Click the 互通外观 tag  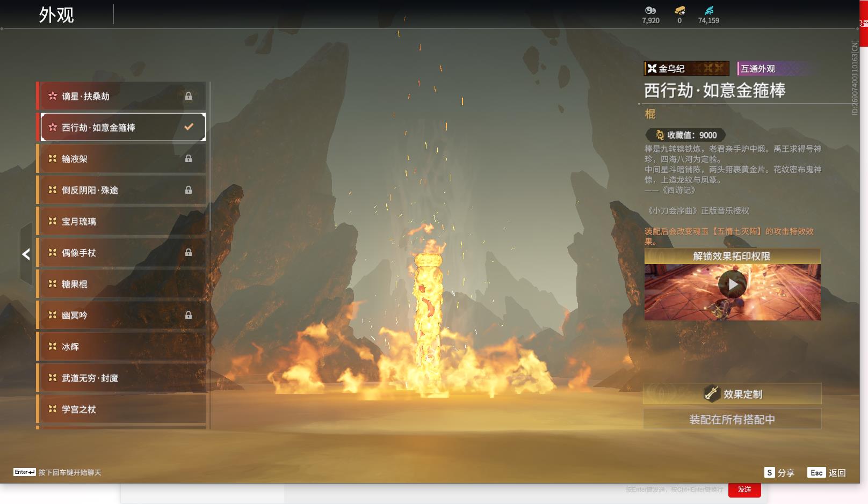[758, 69]
